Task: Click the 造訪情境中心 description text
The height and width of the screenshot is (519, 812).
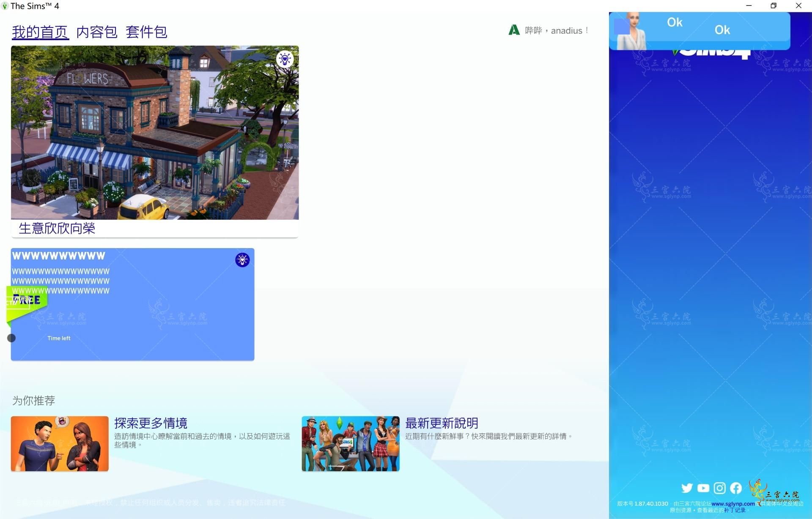Action: click(x=202, y=440)
